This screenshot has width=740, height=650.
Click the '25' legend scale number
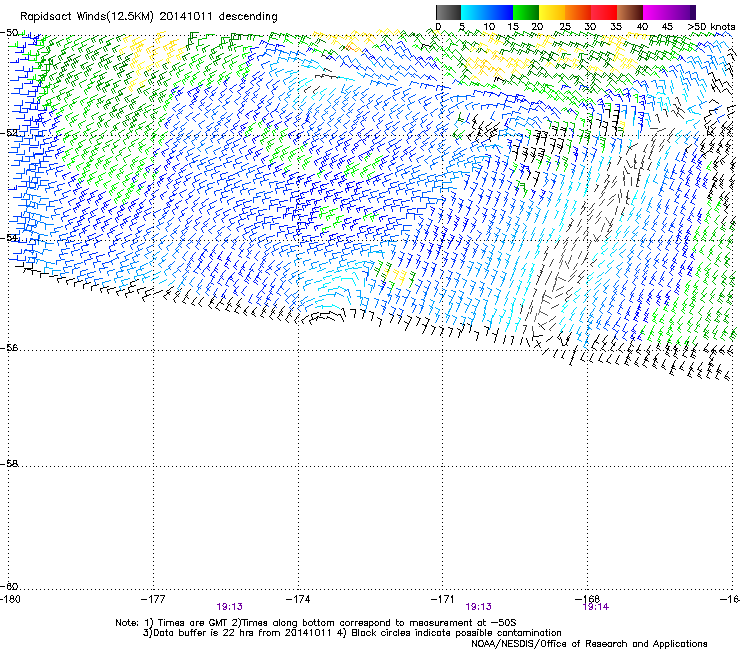pyautogui.click(x=565, y=26)
